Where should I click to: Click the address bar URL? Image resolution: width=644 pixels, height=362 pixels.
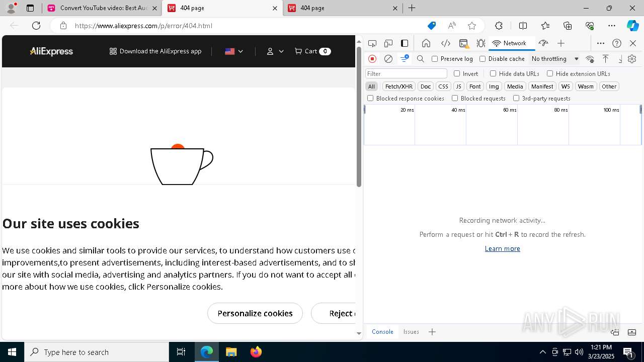143,26
